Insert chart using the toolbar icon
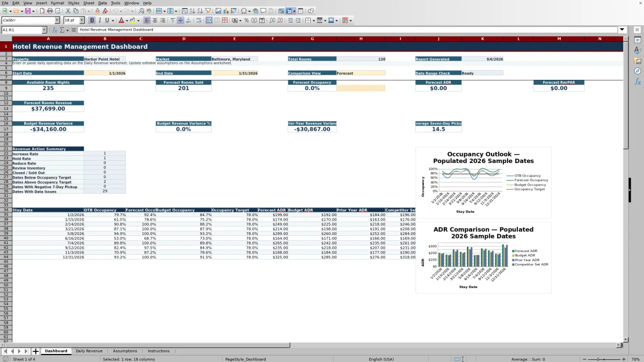The height and width of the screenshot is (362, 644). click(225, 11)
